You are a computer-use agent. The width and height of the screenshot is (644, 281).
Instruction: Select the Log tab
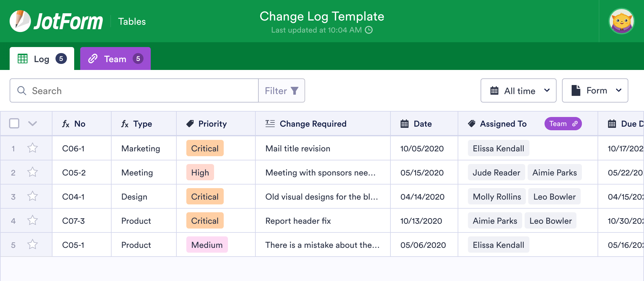[x=42, y=59]
